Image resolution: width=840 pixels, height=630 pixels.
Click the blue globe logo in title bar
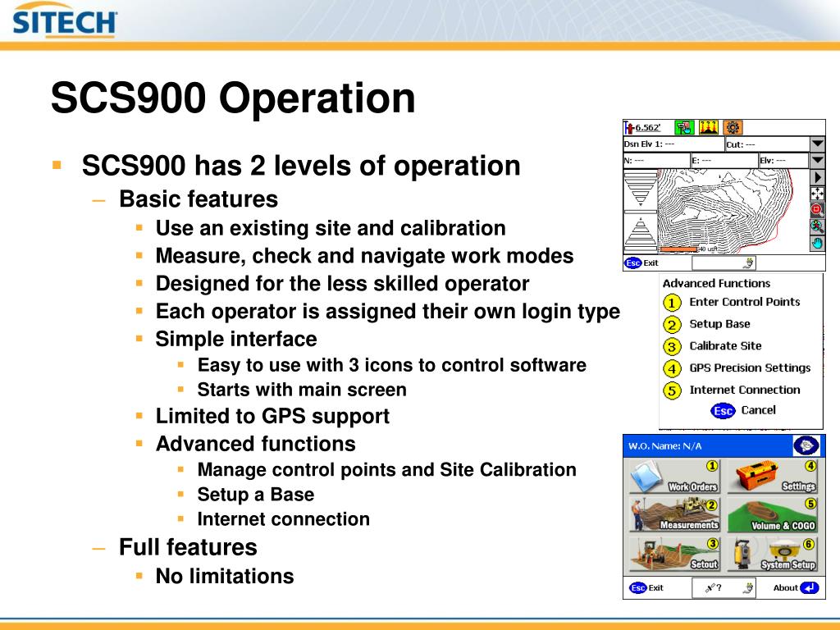(806, 445)
